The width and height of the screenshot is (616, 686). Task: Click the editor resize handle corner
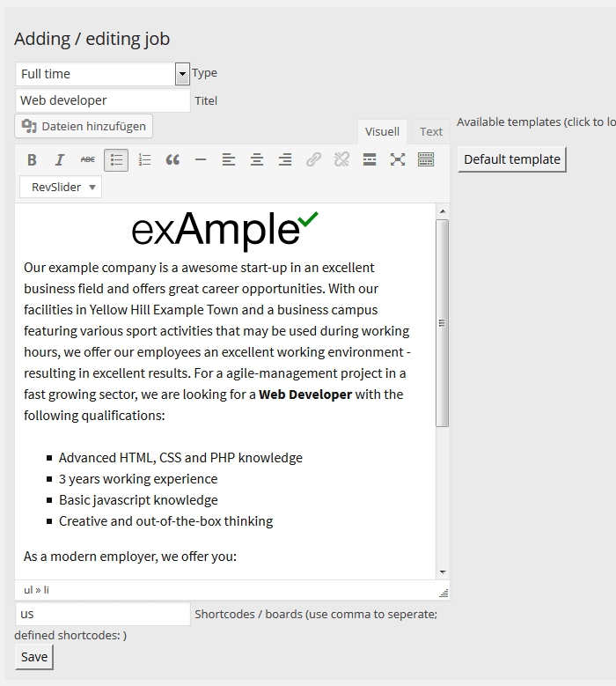click(444, 593)
